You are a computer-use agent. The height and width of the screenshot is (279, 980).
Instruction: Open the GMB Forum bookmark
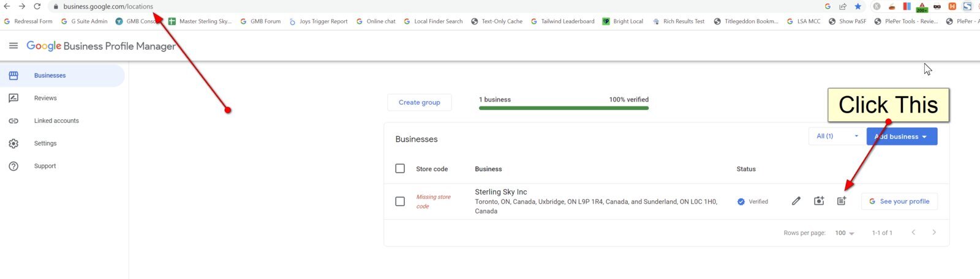260,21
